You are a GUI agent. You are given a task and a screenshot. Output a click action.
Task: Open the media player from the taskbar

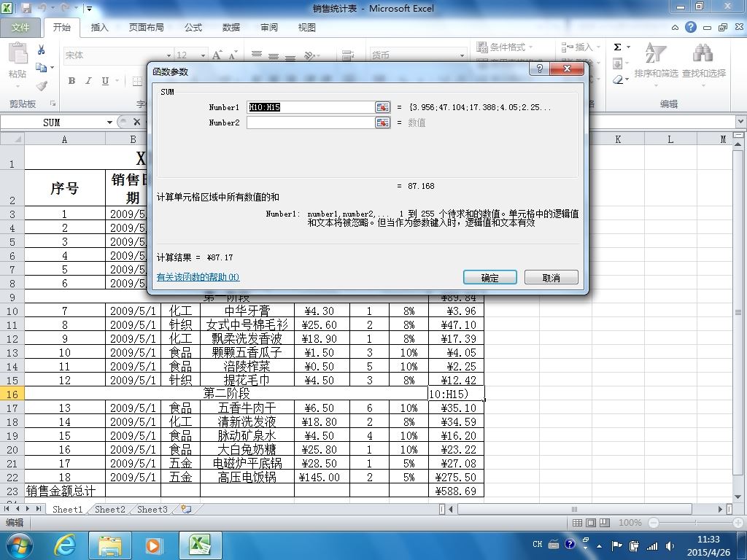153,545
